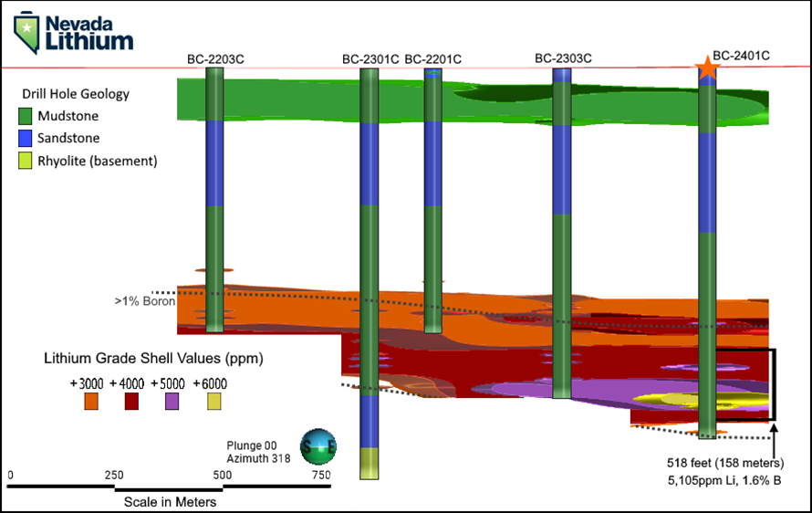Image resolution: width=812 pixels, height=513 pixels.
Task: Select the +4000 dark red grade swatch
Action: pos(130,401)
